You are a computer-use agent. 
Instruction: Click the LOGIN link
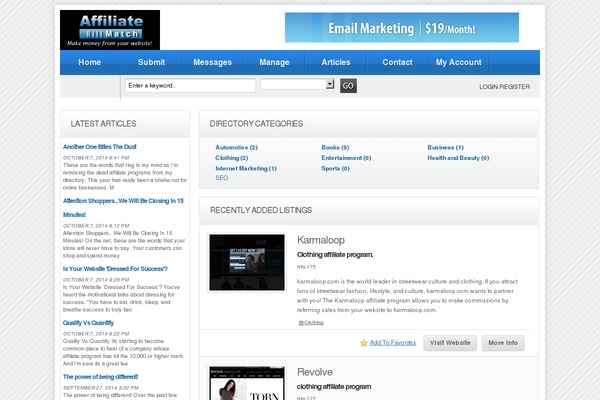click(491, 87)
